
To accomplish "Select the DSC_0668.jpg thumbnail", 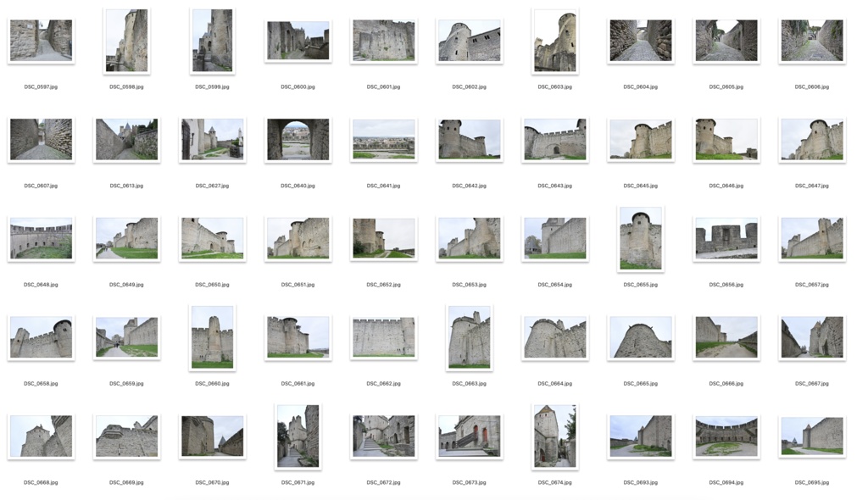I will coord(41,436).
